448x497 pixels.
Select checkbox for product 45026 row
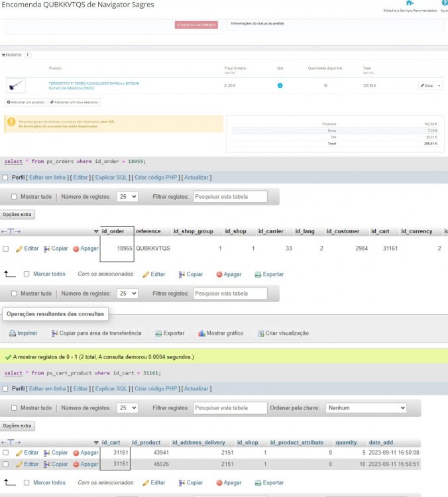6,465
